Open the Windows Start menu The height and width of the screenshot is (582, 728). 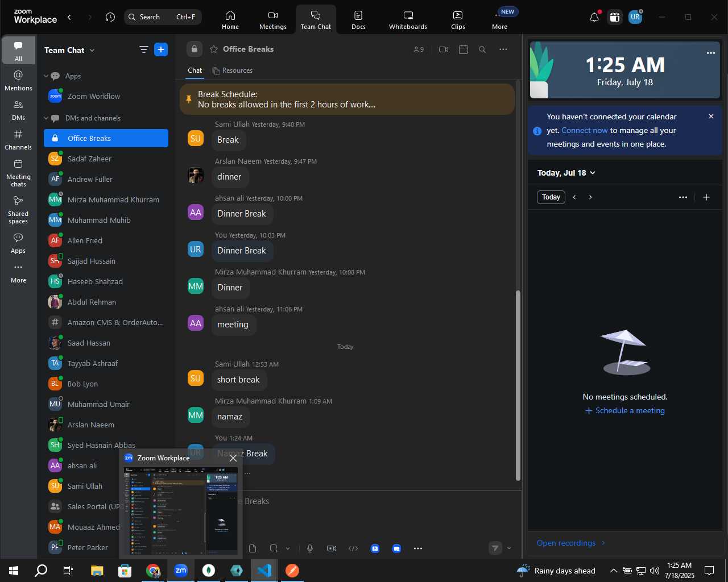[x=14, y=571]
